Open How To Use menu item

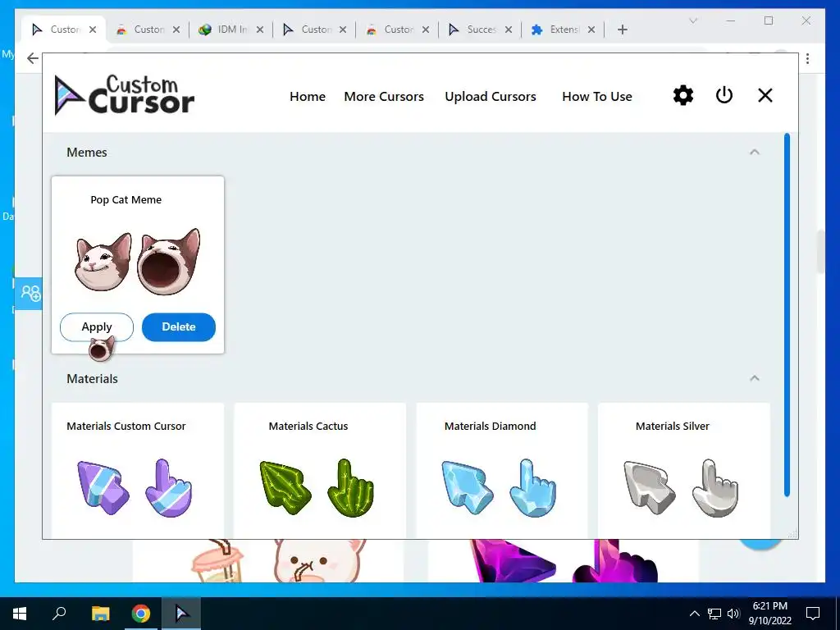(597, 97)
